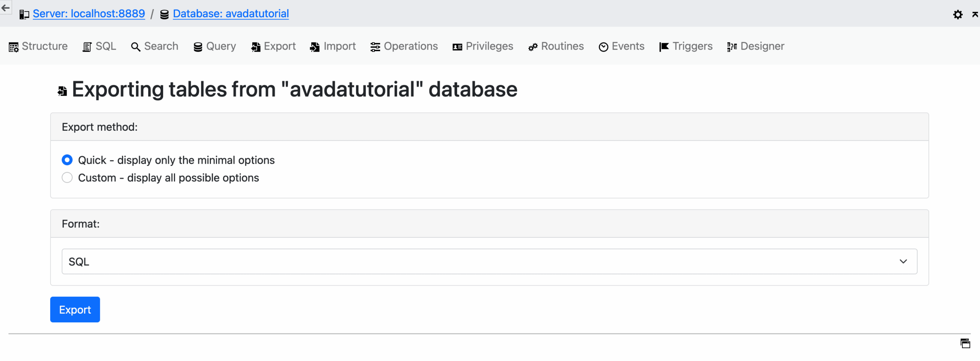Select the Quick option label text
The image size is (980, 361).
point(176,160)
